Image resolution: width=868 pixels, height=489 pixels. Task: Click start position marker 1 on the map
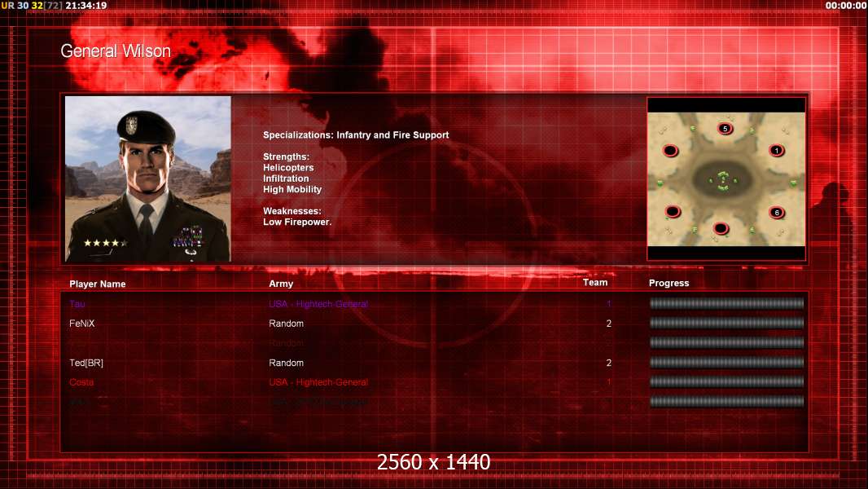(777, 151)
